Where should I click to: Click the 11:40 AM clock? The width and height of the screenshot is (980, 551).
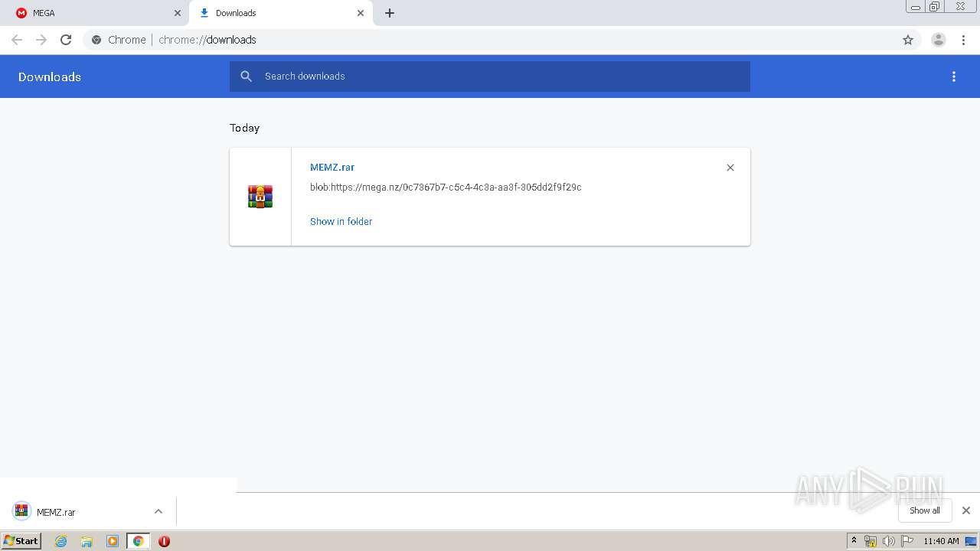tap(941, 541)
